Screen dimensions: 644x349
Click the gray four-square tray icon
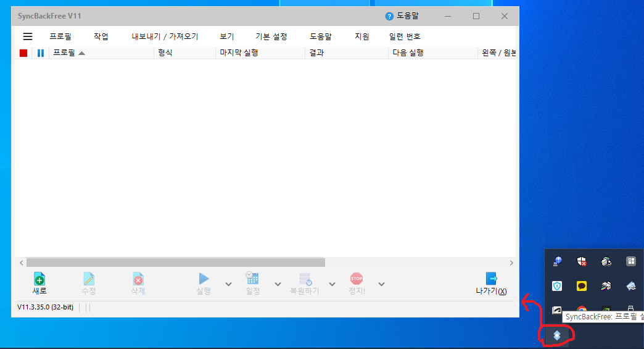click(x=631, y=261)
